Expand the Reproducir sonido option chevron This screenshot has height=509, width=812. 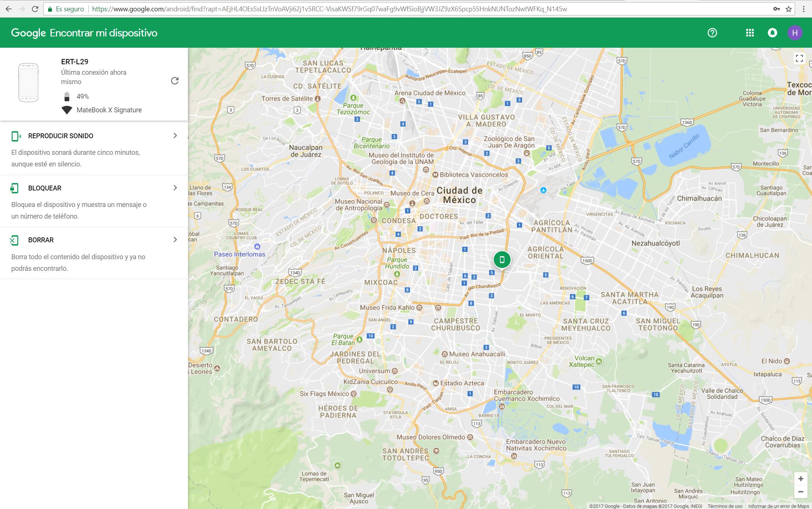[175, 136]
